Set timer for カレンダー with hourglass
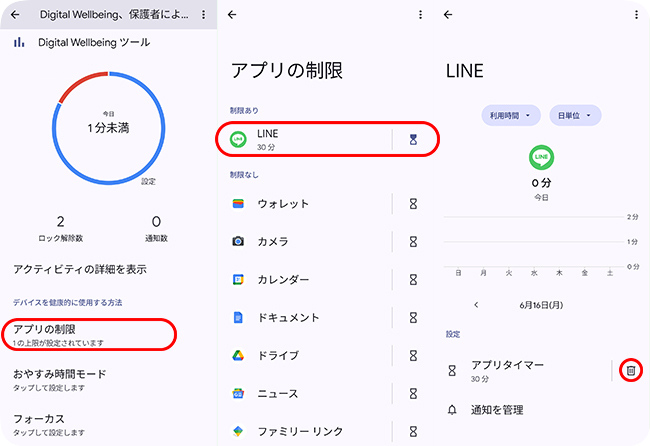The image size is (650, 446). click(x=413, y=280)
